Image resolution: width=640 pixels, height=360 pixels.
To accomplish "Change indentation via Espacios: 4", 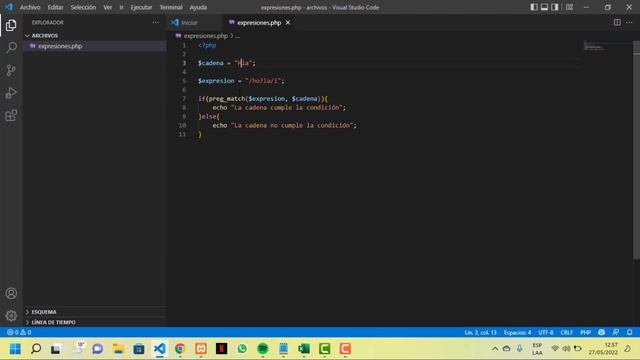I will point(517,332).
